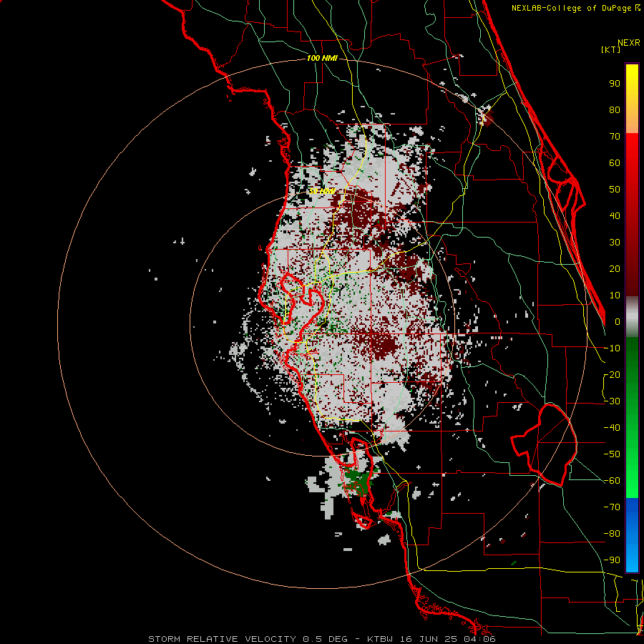Click the -50 value on the velocity scale

[x=612, y=454]
